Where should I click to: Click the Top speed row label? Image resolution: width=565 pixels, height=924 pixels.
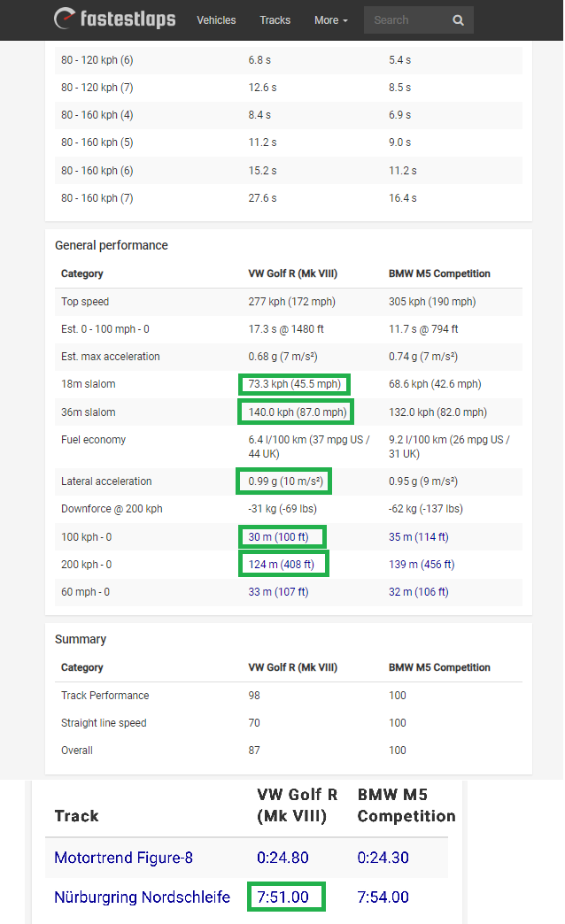85,301
